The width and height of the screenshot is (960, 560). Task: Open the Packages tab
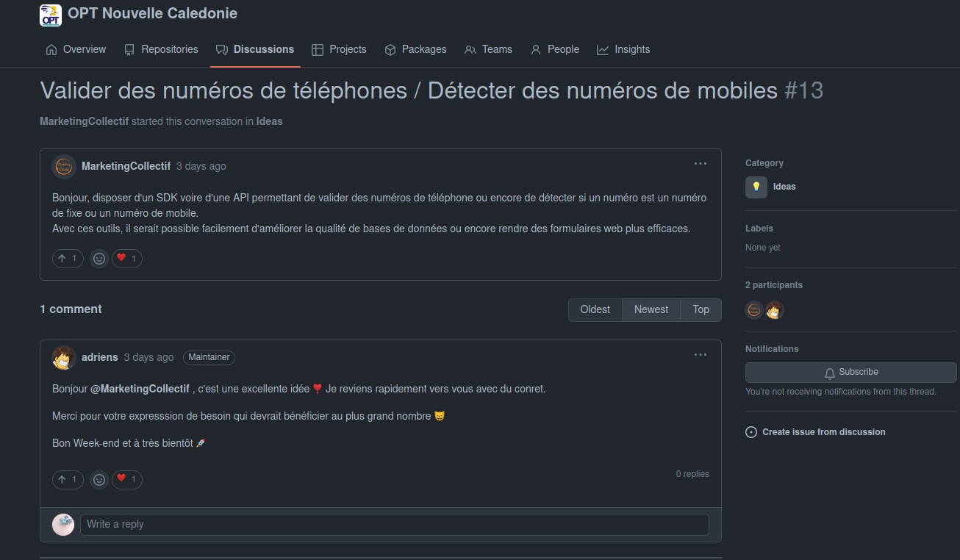[x=415, y=49]
